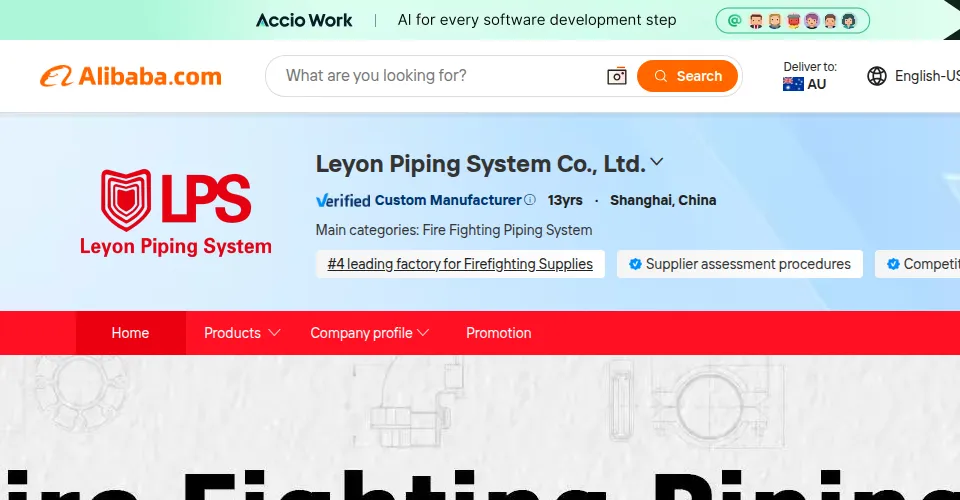Select the English-US language option
The width and height of the screenshot is (960, 500).
tap(927, 76)
